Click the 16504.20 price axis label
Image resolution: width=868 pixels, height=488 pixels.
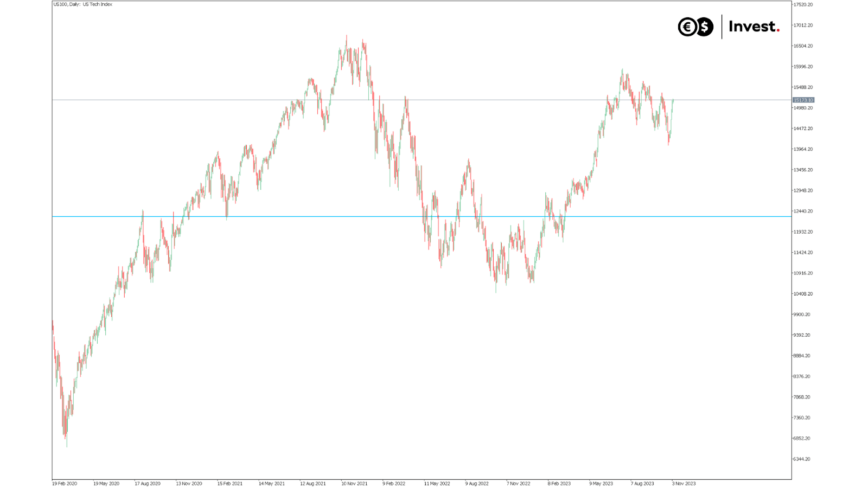803,46
